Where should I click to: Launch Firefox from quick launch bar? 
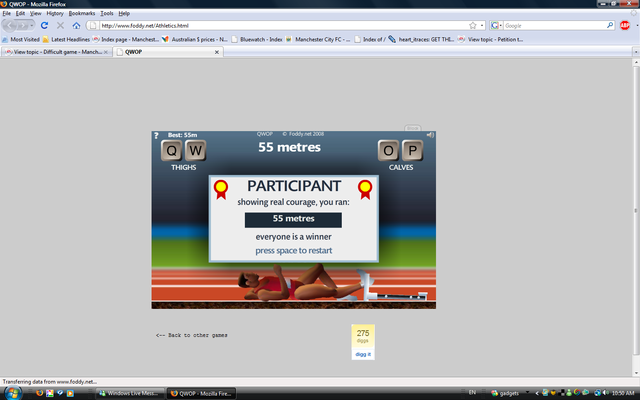(40, 393)
